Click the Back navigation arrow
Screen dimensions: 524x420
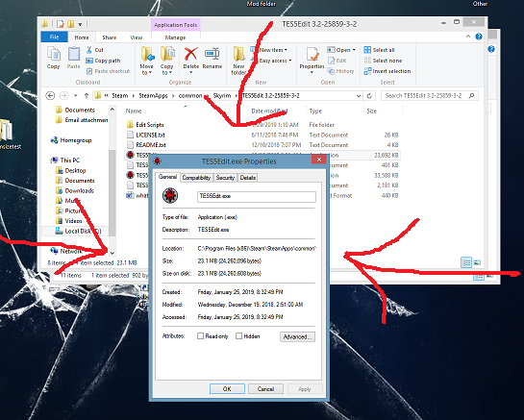tap(50, 96)
